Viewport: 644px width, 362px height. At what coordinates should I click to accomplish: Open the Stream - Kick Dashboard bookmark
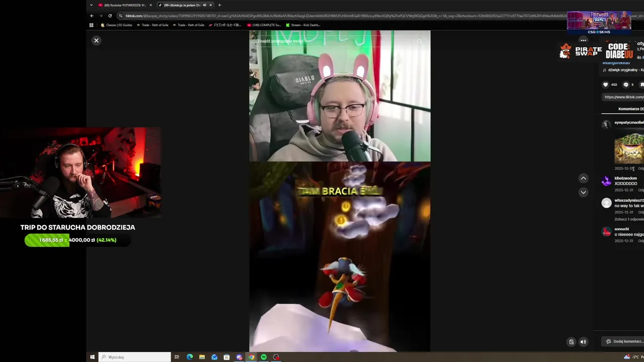303,25
